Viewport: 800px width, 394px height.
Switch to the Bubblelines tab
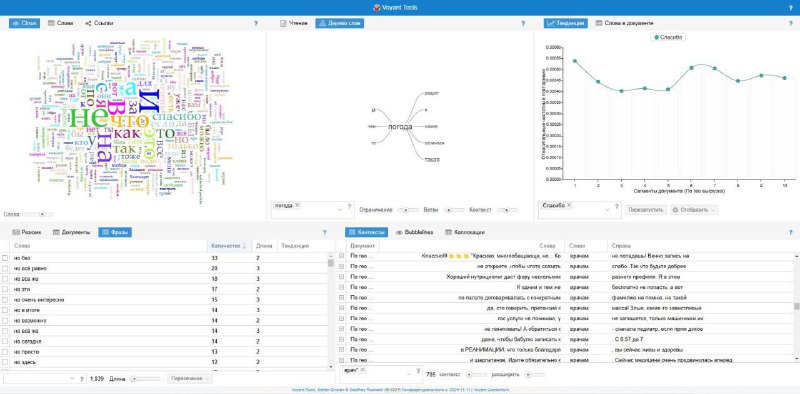pos(415,232)
